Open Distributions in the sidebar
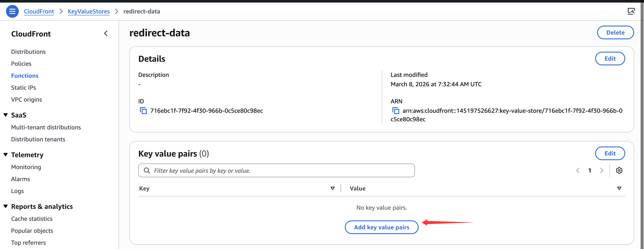The image size is (644, 249). point(28,51)
